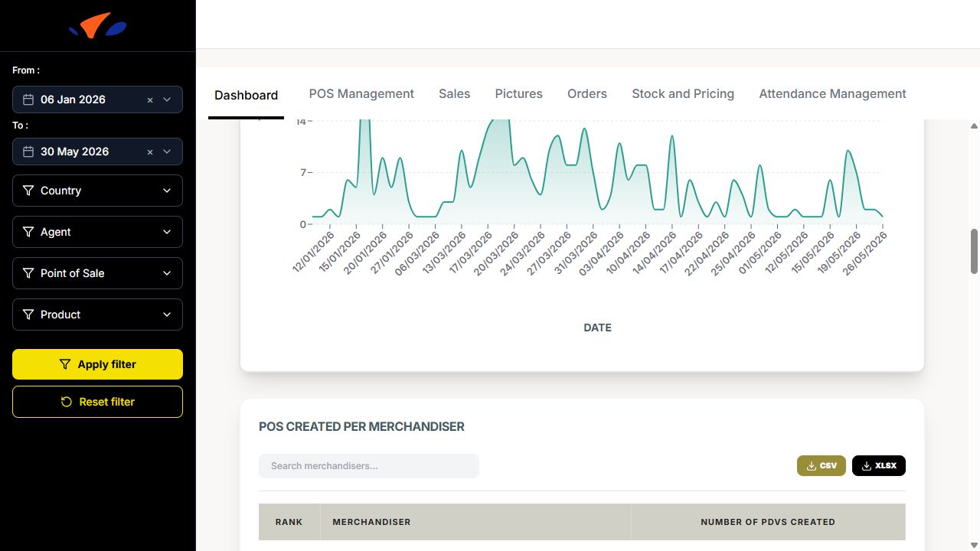Open the Agent filter dropdown
This screenshot has width=980, height=551.
pos(97,232)
